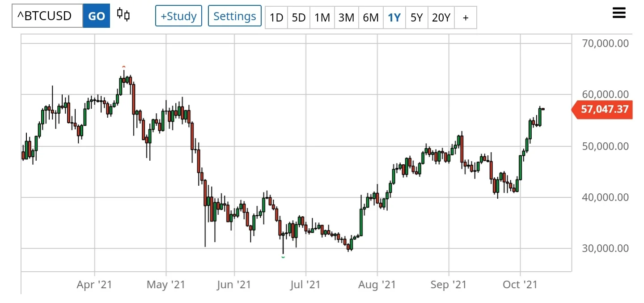This screenshot has width=644, height=303.
Task: Click the 40,000.00 price axis label
Action: 606,197
